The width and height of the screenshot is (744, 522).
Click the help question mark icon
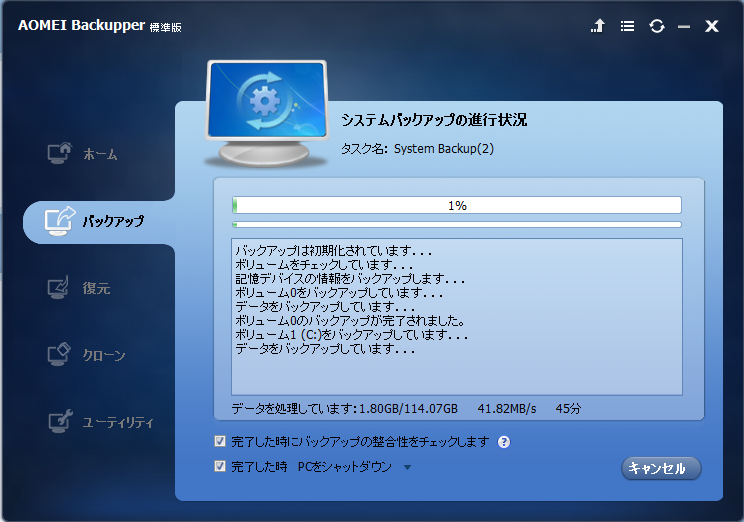[504, 442]
